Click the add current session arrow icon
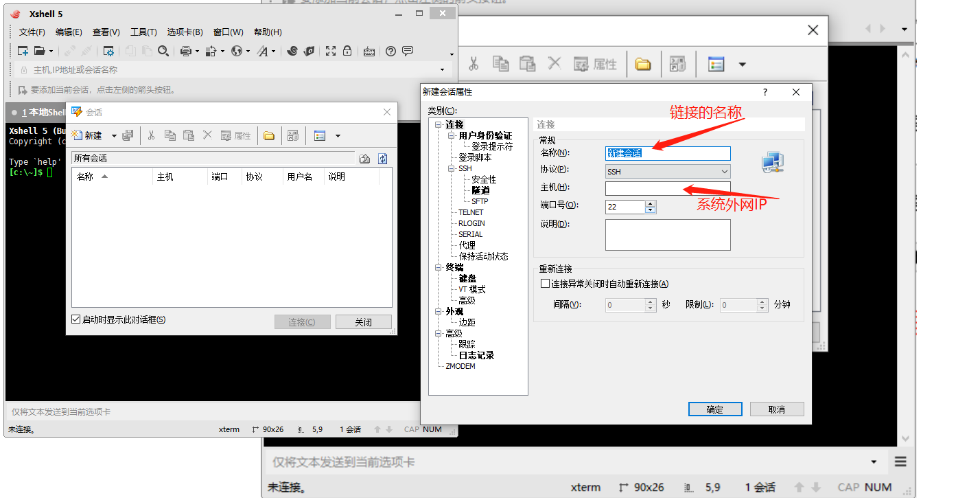 pyautogui.click(x=23, y=89)
